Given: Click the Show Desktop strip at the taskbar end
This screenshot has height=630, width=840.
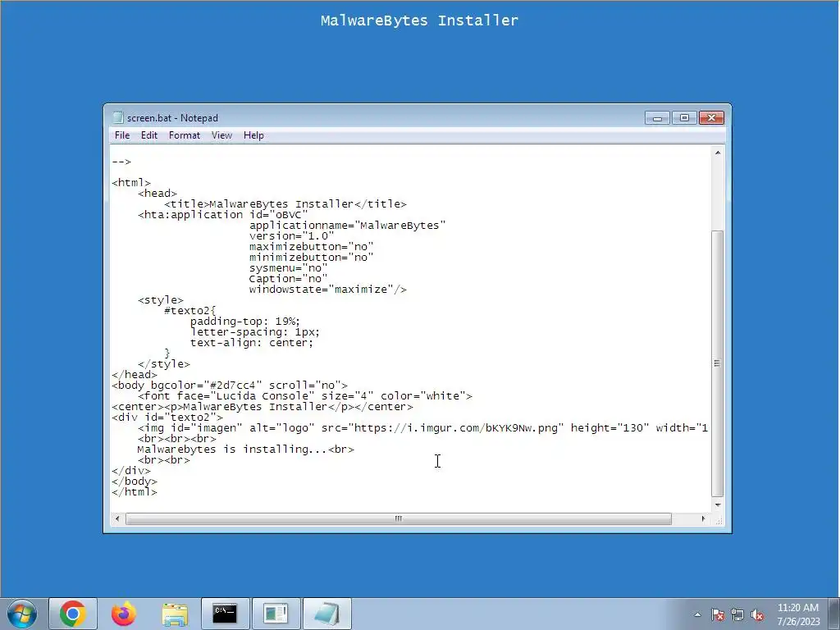Looking at the screenshot, I should pos(834,614).
